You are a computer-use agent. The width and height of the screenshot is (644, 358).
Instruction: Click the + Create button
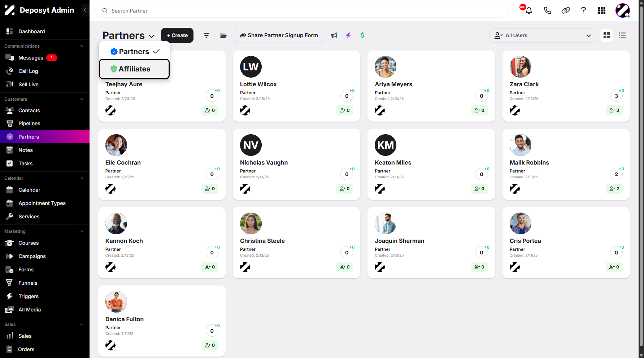tap(177, 35)
